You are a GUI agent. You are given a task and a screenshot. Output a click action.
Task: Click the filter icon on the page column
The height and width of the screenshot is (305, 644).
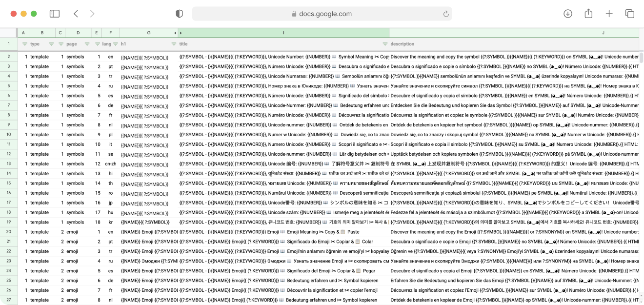click(x=61, y=44)
